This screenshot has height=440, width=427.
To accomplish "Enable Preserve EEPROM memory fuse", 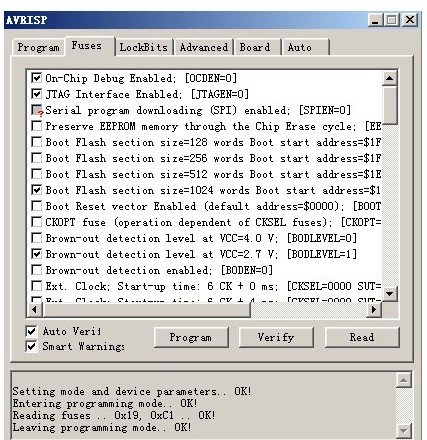I will 37,126.
